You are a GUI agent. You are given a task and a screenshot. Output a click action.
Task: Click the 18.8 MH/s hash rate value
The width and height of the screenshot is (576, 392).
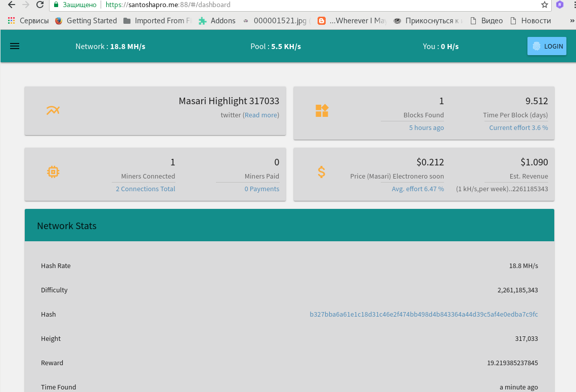pyautogui.click(x=523, y=266)
